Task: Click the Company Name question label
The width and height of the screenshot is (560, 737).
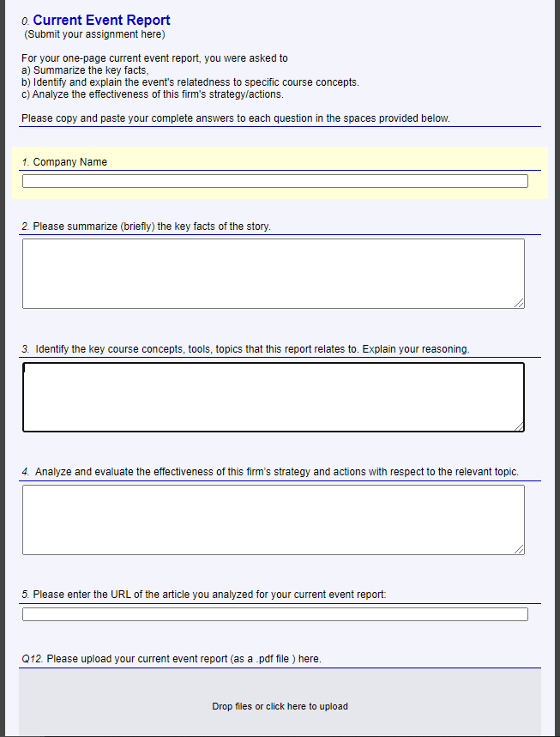Action: point(70,162)
